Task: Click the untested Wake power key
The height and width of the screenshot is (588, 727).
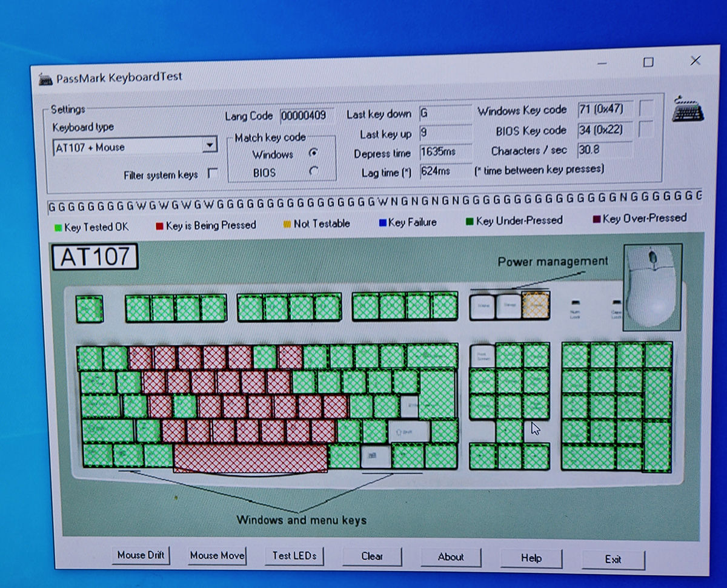Action: pos(483,306)
